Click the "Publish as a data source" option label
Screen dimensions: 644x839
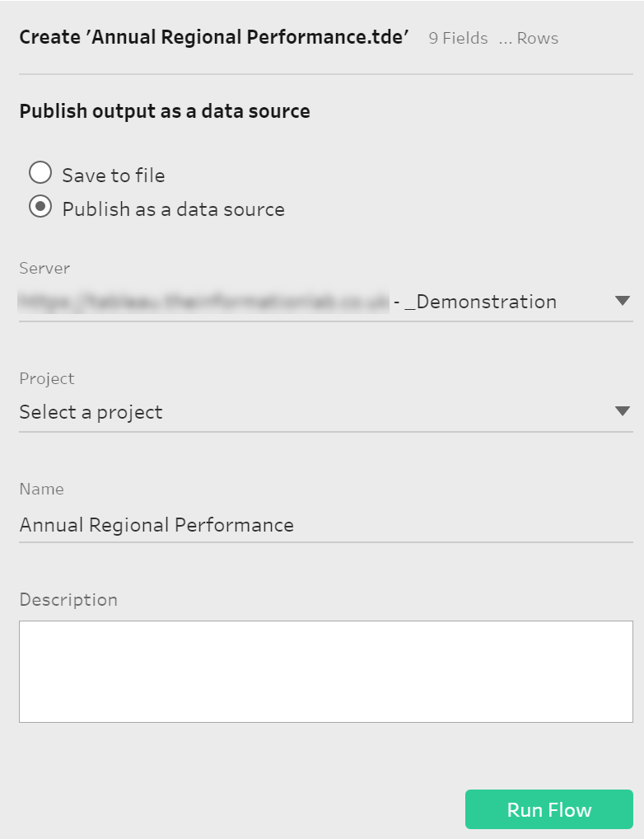(173, 209)
